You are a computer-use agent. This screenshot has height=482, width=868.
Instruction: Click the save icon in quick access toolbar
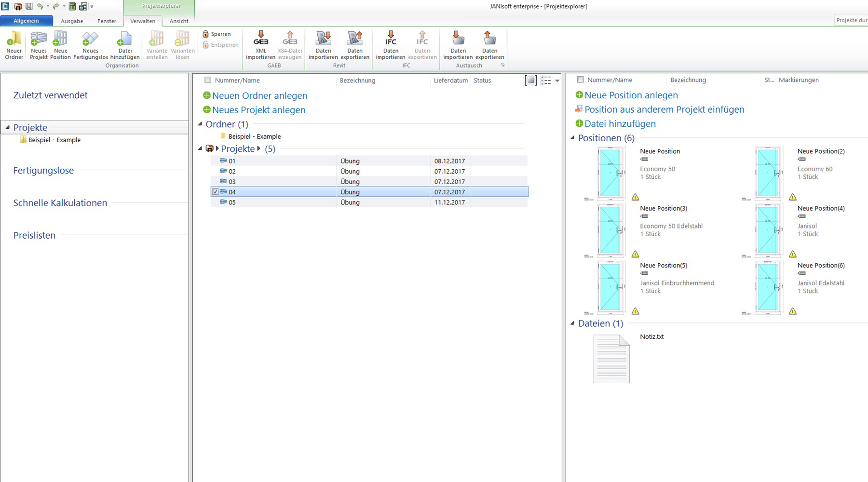click(29, 6)
